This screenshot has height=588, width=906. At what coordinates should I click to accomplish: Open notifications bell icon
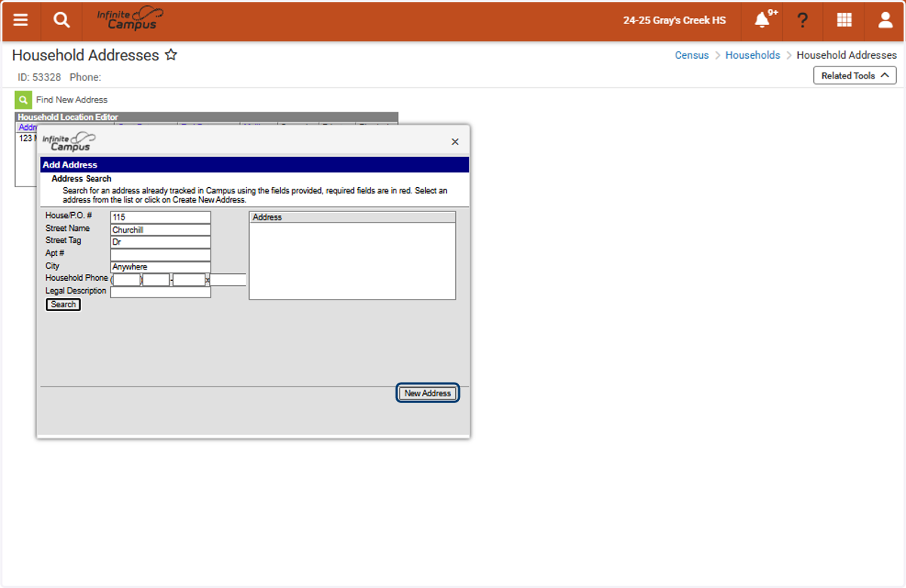(763, 20)
